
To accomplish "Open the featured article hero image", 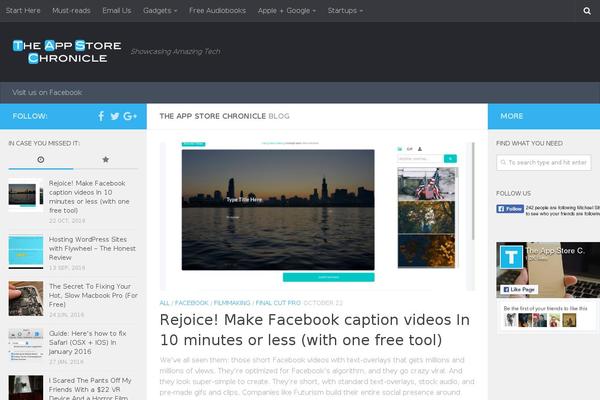I will point(317,216).
